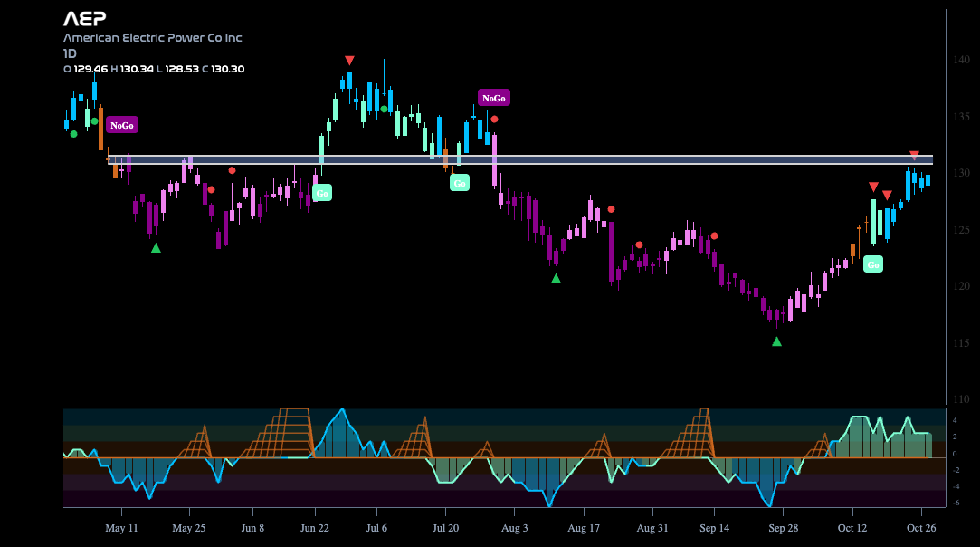Click the Jun 8 date label
Image resolution: width=980 pixels, height=547 pixels.
tap(252, 528)
